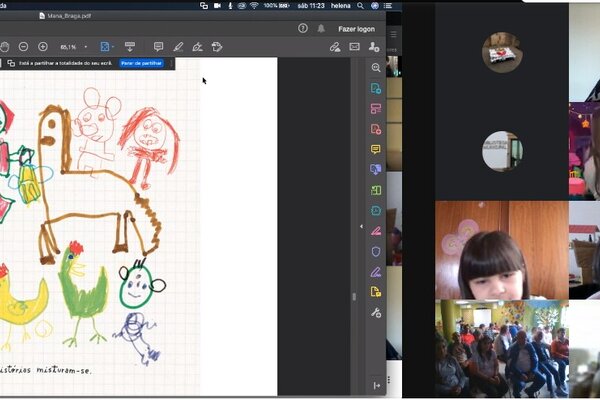Viewport: 600px width, 400px height.
Task: Expand the page fit options arrow
Action: pyautogui.click(x=113, y=47)
